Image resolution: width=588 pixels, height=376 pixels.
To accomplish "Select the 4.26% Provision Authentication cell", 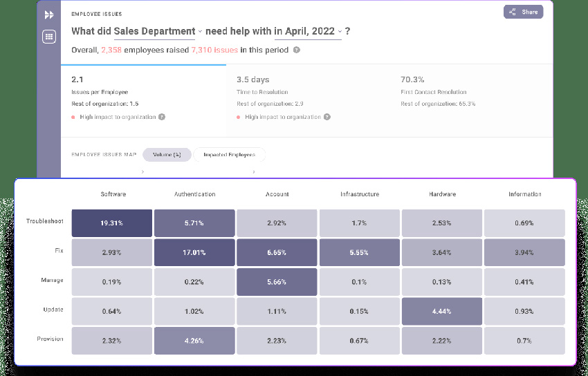I will [x=194, y=341].
